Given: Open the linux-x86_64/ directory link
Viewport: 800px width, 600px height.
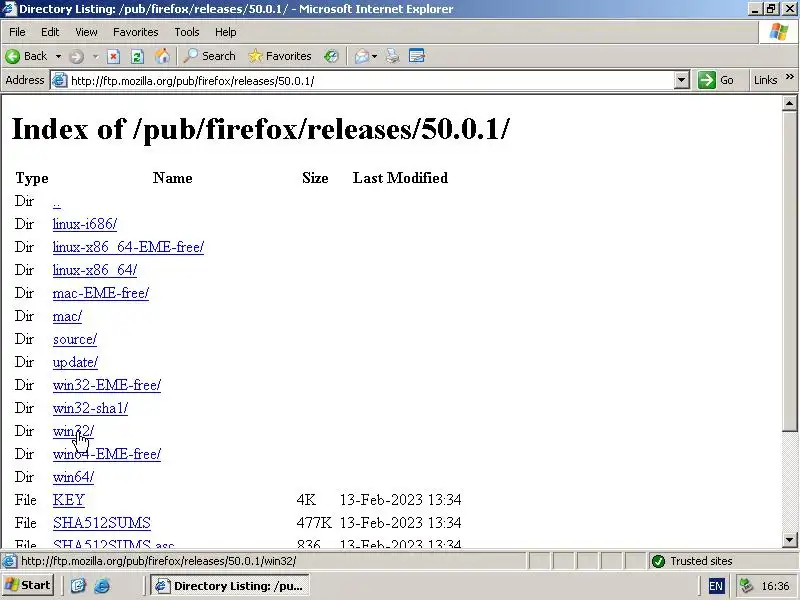Looking at the screenshot, I should pos(95,270).
